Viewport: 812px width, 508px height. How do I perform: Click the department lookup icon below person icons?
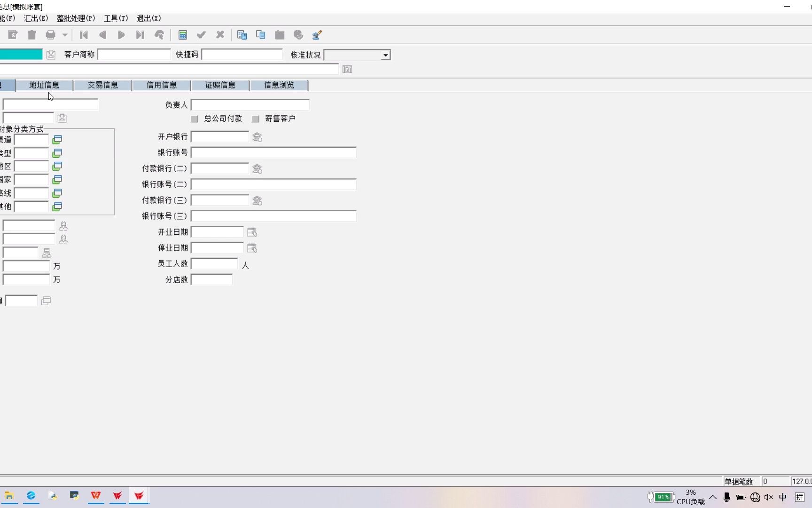coord(47,253)
